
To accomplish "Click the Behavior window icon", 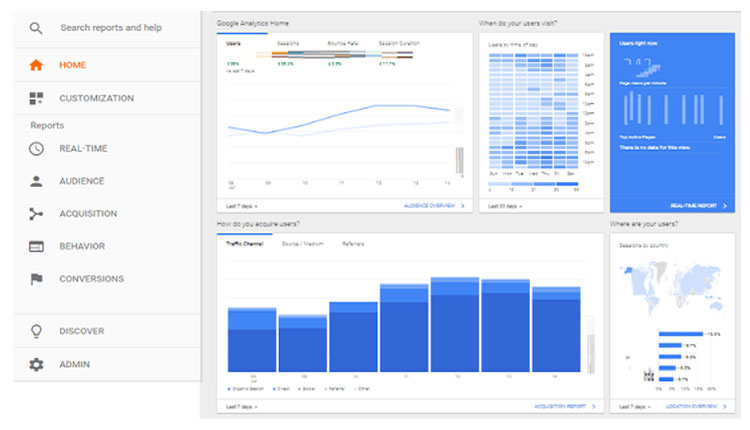I will (x=36, y=246).
